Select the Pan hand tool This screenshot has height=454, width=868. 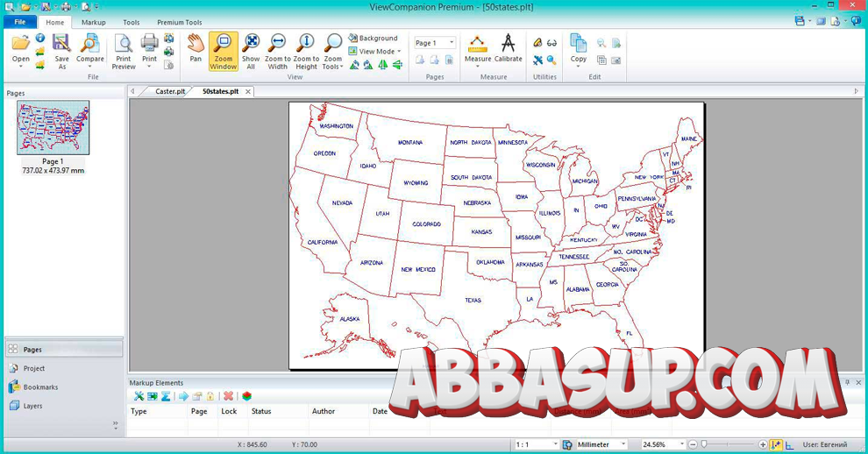tap(196, 49)
